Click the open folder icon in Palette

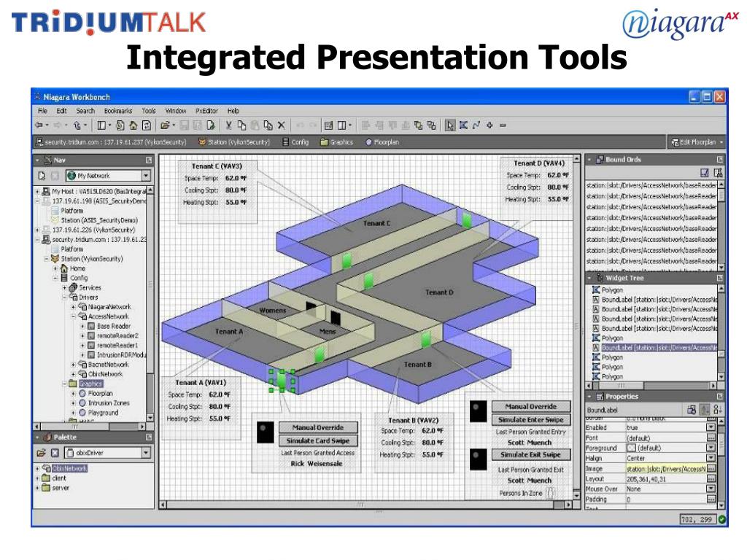pos(42,453)
